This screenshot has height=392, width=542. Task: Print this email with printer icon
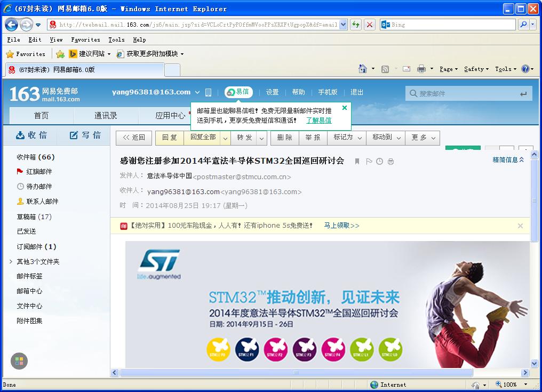(390, 162)
